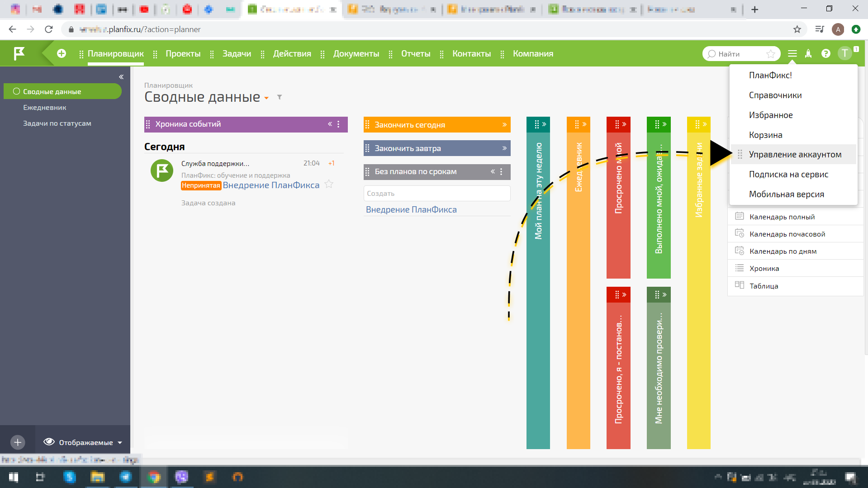868x488 pixels.
Task: Open the dropdown beside "Сводные данные" heading
Action: 266,98
